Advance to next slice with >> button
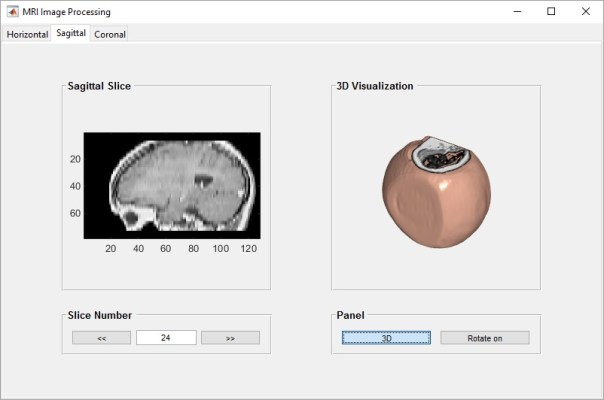 pos(230,338)
